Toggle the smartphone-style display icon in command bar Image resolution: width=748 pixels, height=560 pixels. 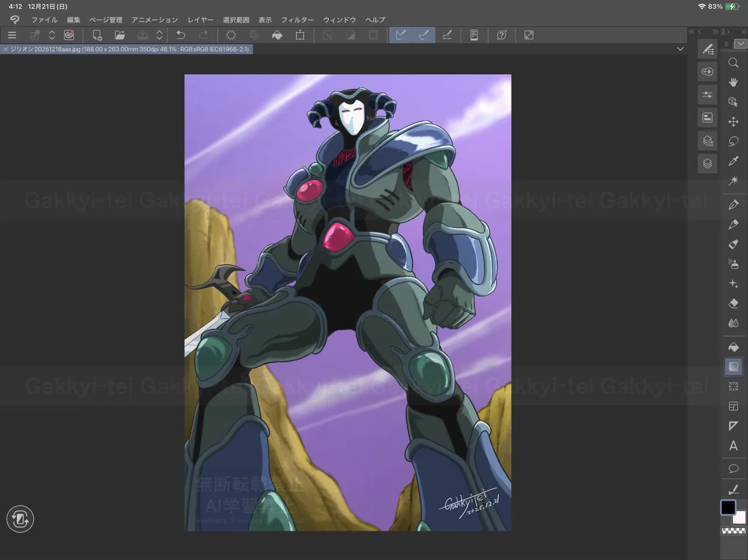pyautogui.click(x=474, y=35)
